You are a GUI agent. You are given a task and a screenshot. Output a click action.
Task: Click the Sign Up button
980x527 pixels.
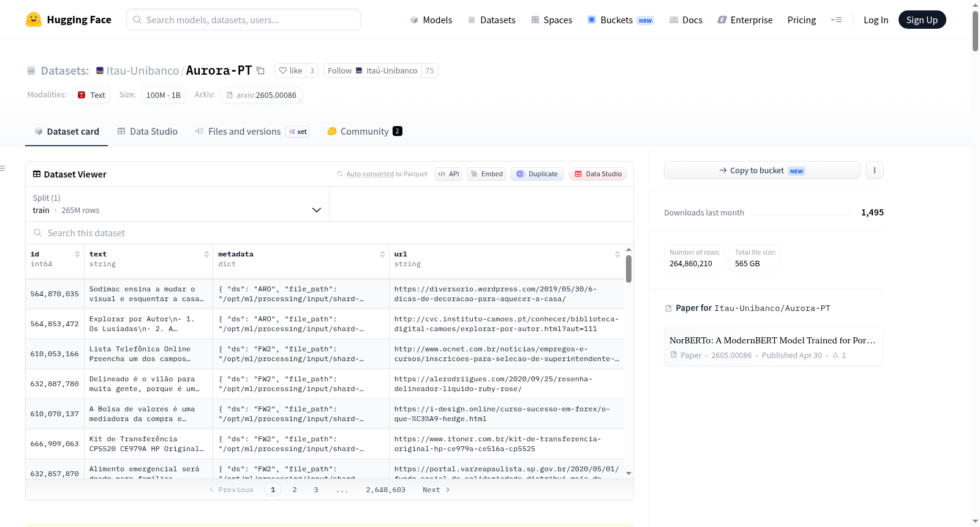tap(922, 20)
